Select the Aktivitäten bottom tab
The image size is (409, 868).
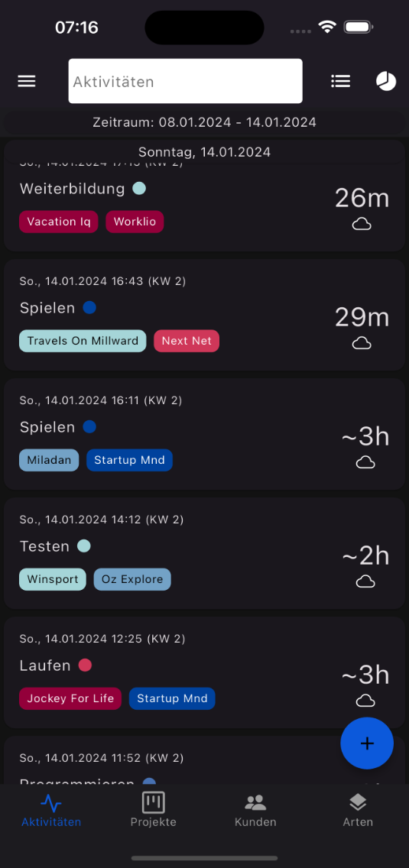coord(51,810)
